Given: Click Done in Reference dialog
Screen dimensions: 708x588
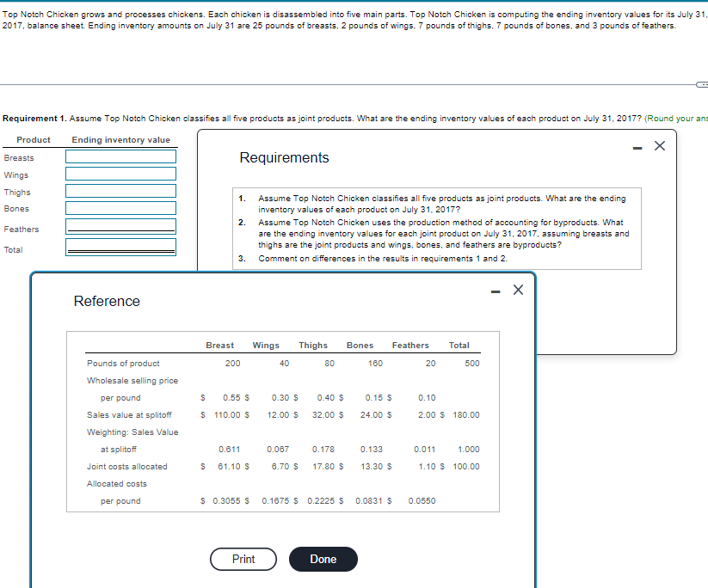Looking at the screenshot, I should point(323,559).
